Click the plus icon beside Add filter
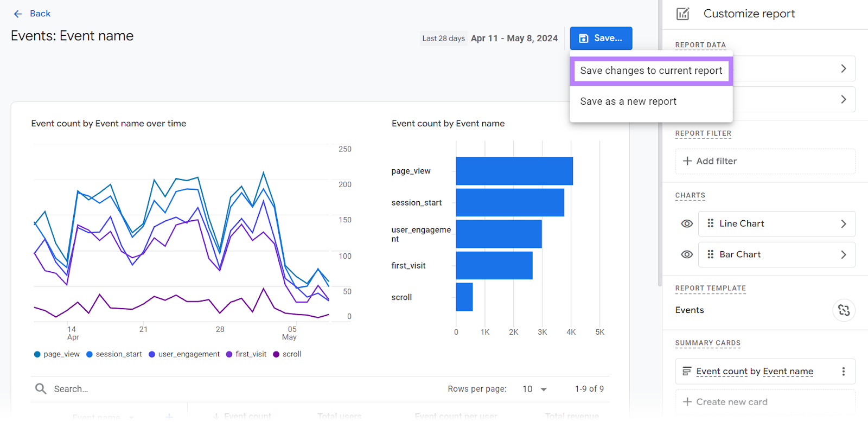The image size is (868, 422). coord(687,161)
